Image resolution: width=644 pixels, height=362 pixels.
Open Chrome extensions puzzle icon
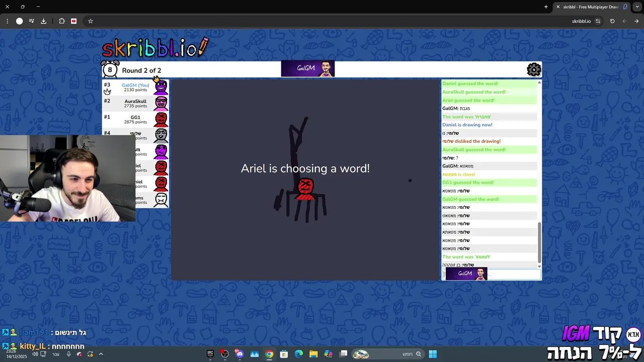[x=62, y=21]
